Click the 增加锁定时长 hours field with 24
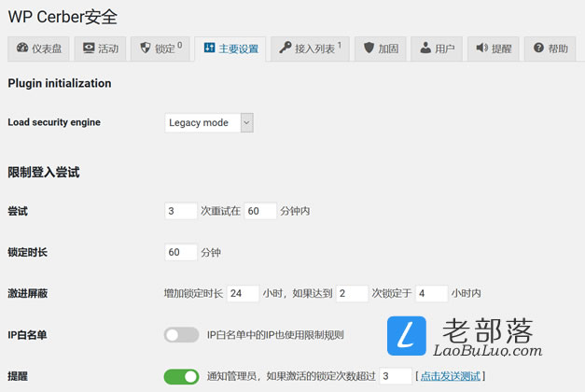Screen dimensions: 585x392 pyautogui.click(x=243, y=293)
